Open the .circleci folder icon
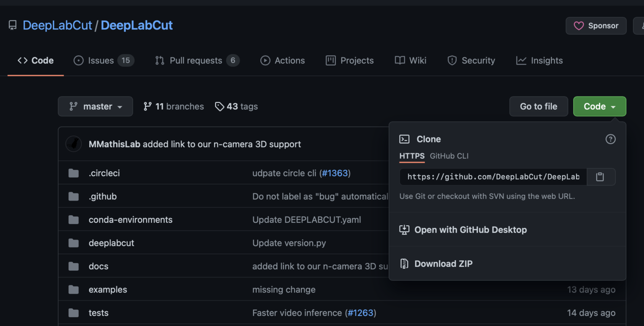This screenshot has width=644, height=326. (73, 173)
